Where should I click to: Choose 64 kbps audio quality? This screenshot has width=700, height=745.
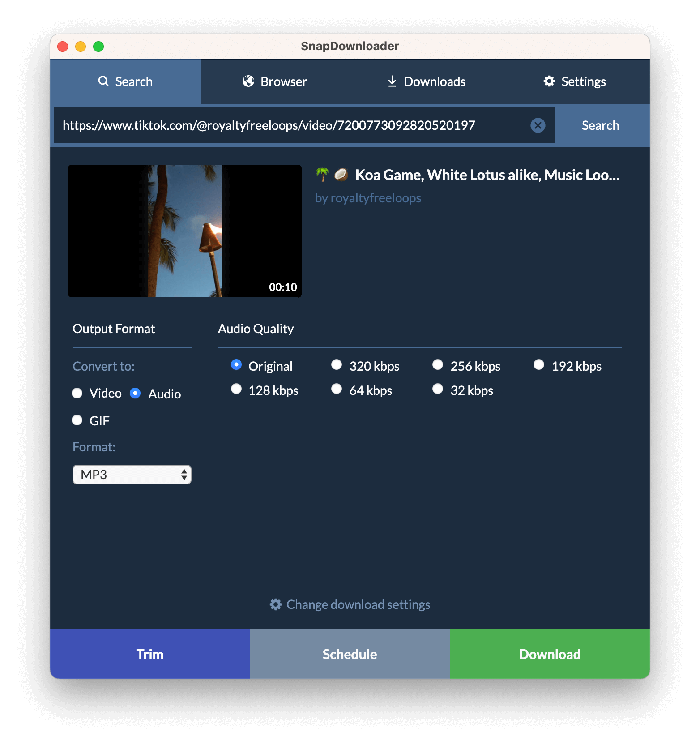click(x=337, y=389)
